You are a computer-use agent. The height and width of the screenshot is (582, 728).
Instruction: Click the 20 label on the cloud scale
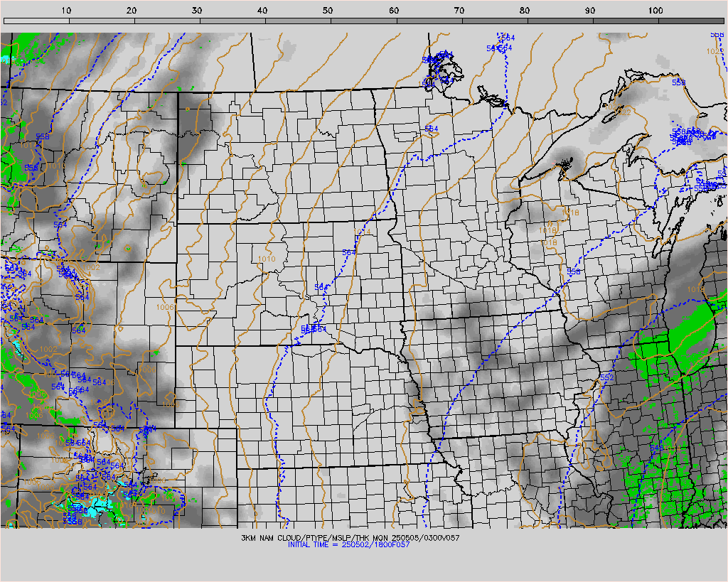(132, 11)
